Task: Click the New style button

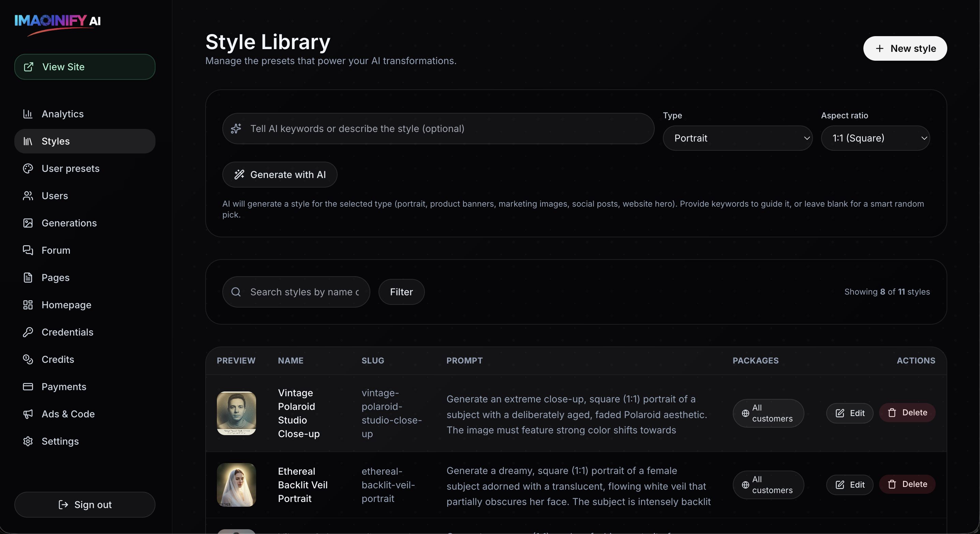Action: tap(905, 48)
